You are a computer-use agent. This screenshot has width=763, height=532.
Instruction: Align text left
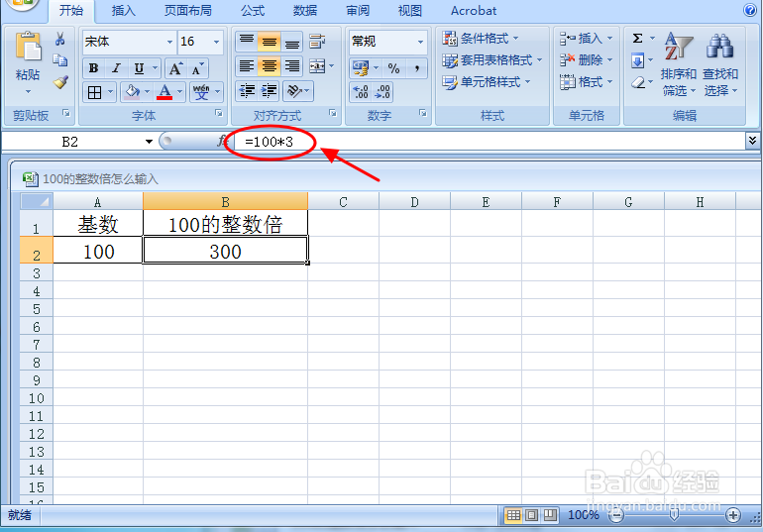246,66
